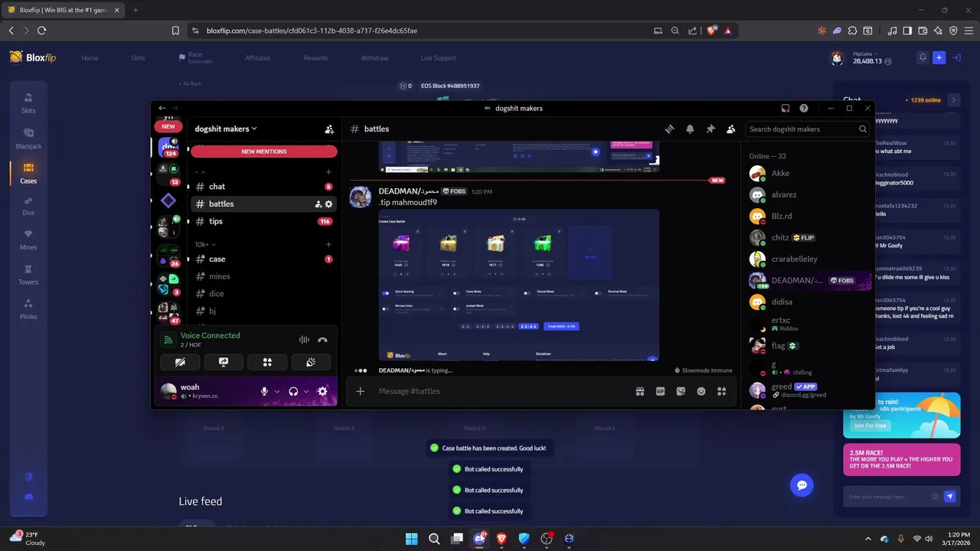Open Discord inbox icon in title bar

(786, 109)
